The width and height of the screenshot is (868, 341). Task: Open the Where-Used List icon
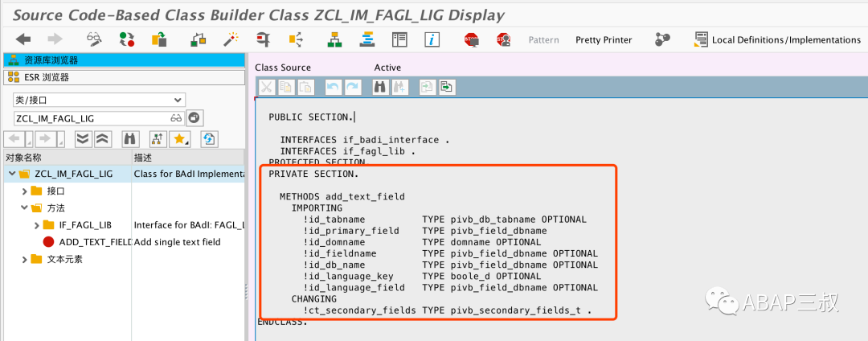point(296,39)
